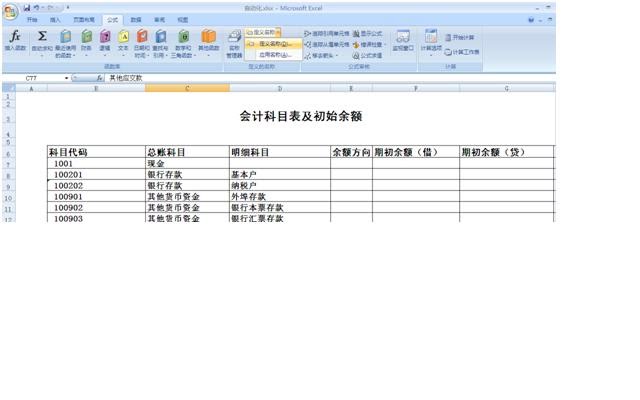This screenshot has height=400, width=640.
Task: Click the formula bar containing 其他应交款
Action: [x=330, y=78]
